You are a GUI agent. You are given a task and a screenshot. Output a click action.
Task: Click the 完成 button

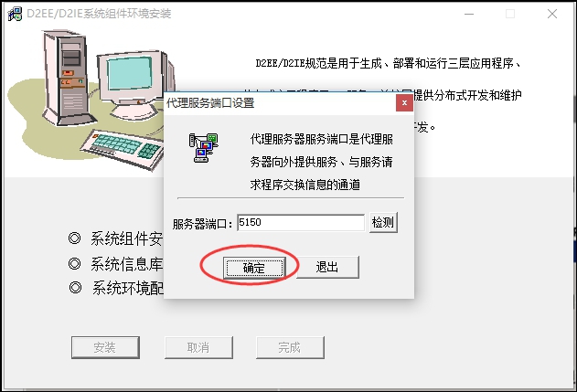point(290,347)
